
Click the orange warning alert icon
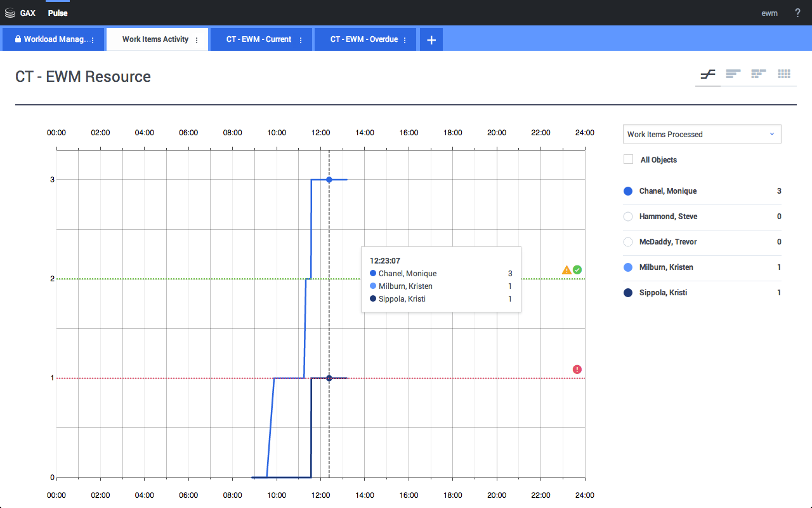[566, 270]
